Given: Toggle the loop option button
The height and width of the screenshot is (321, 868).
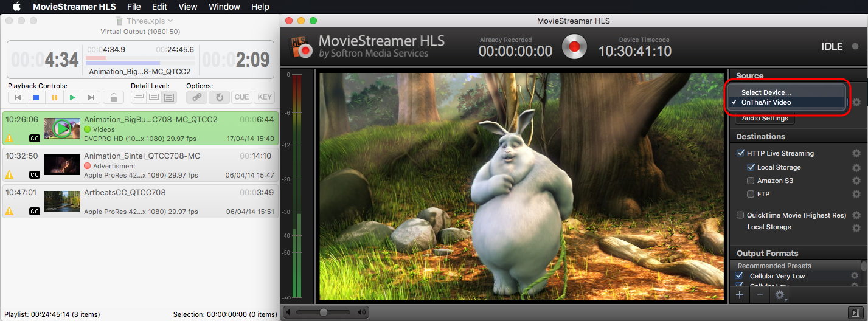Looking at the screenshot, I should [x=219, y=97].
